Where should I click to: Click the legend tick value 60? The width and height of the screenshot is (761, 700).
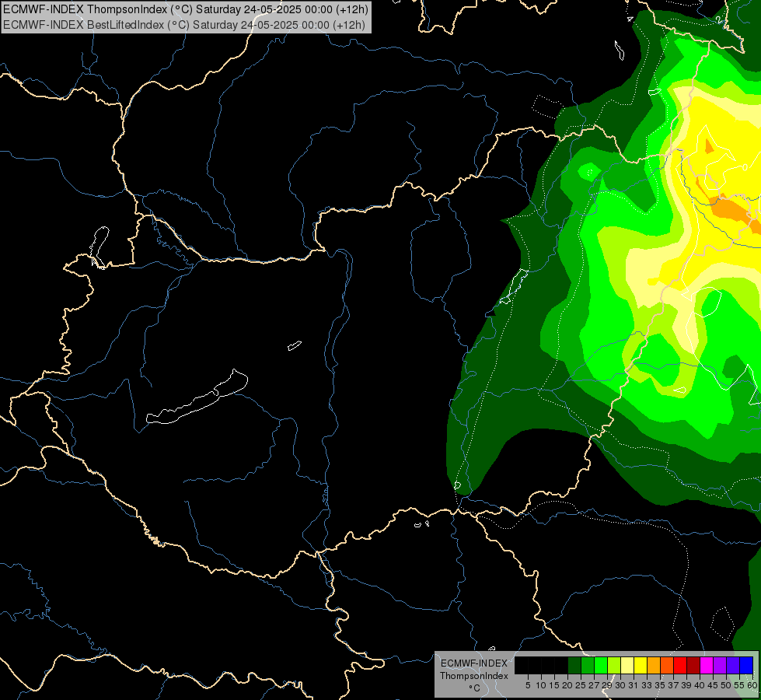tap(752, 685)
